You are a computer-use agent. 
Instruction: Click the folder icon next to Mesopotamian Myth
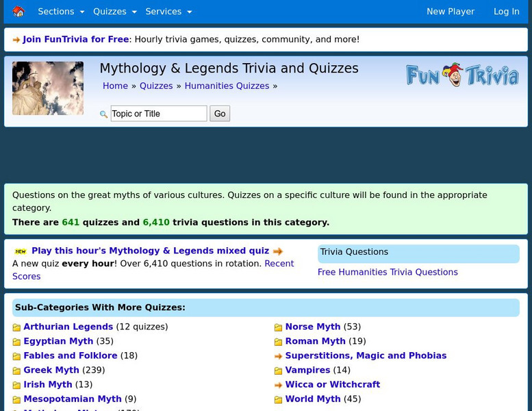(x=16, y=400)
